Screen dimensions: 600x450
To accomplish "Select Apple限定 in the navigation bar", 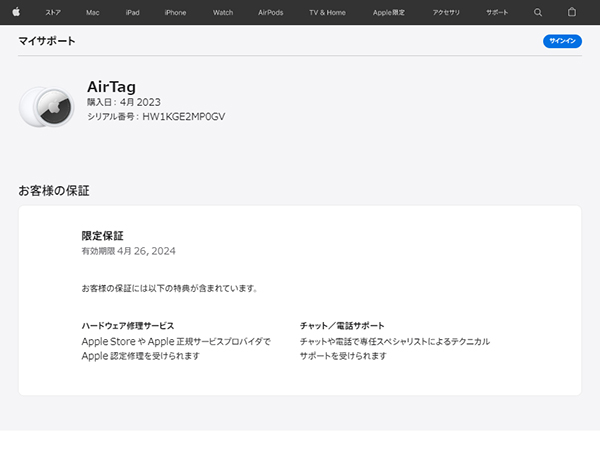I will (389, 13).
